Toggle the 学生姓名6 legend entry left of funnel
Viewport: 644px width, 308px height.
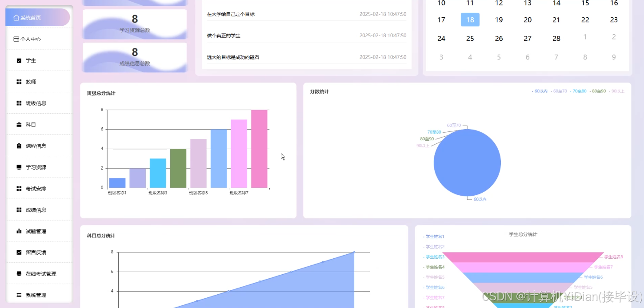[x=434, y=288]
